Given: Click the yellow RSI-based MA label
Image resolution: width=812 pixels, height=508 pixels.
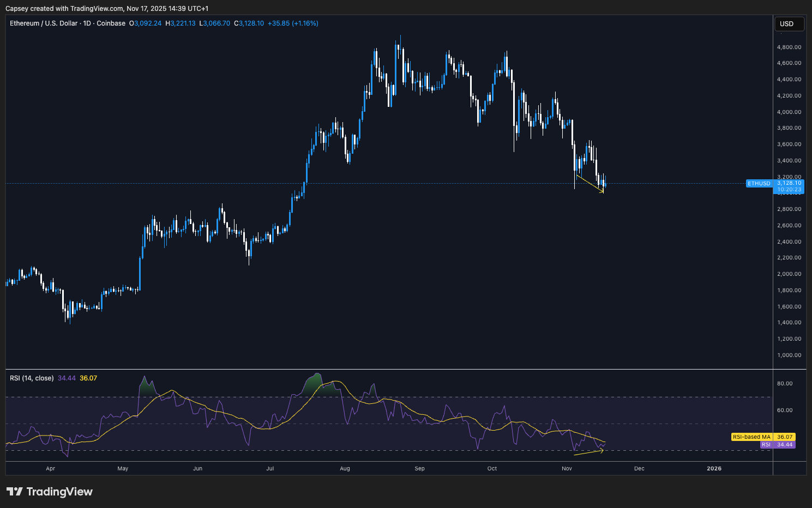Looking at the screenshot, I should 753,437.
